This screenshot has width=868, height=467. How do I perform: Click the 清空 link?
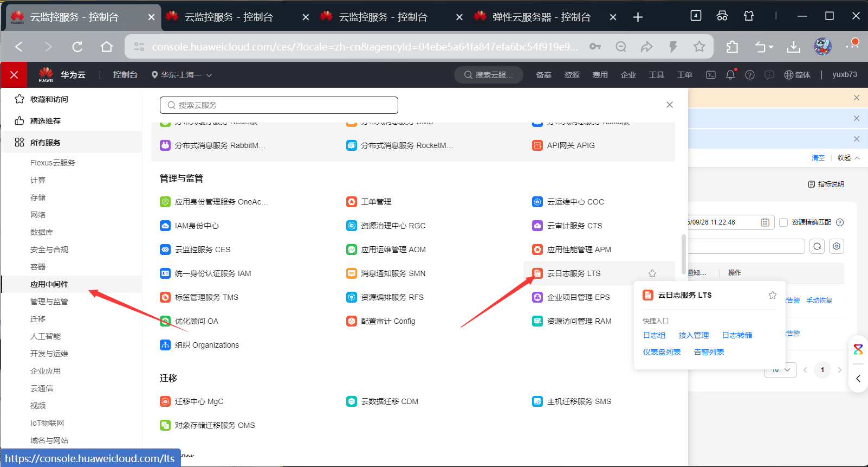tap(818, 158)
